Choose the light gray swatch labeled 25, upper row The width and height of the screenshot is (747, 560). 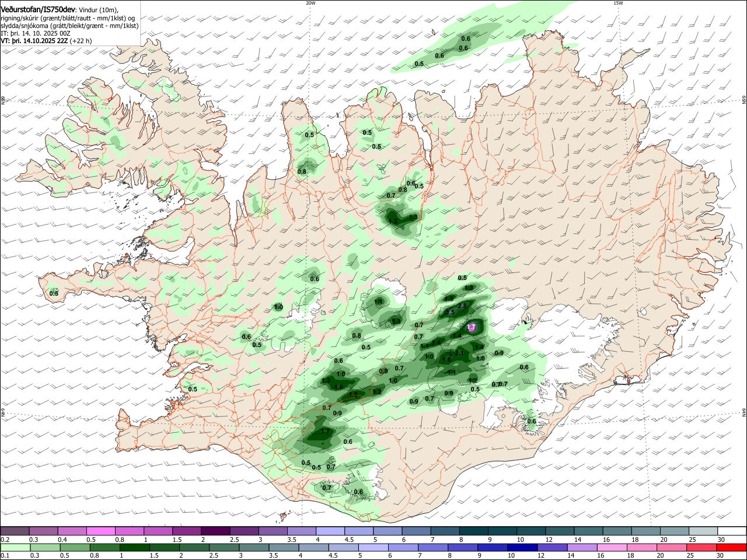point(703,531)
